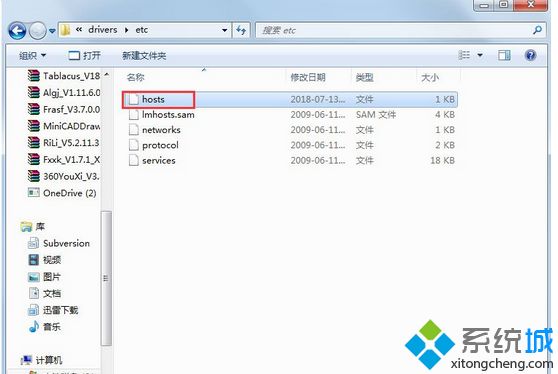Screen dimensions: 558x374
Task: Click the navigation pane scroll-up arrow
Action: pyautogui.click(x=106, y=75)
